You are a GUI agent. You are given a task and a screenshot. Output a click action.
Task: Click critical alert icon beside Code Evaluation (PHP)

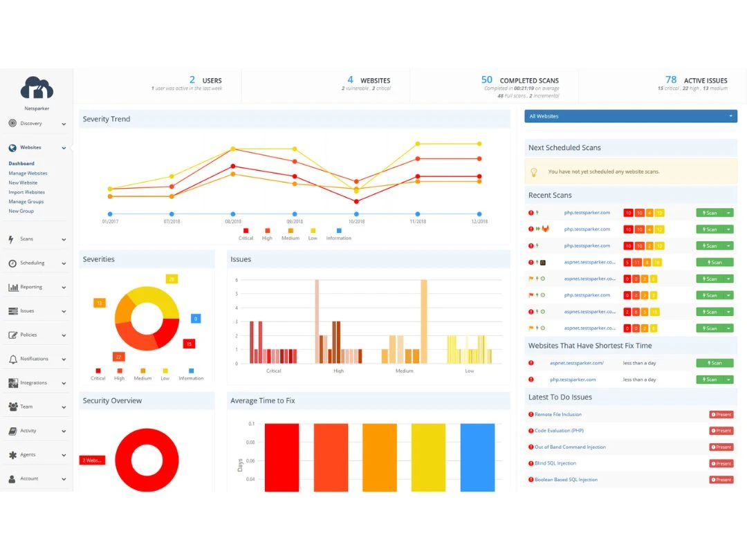[531, 431]
